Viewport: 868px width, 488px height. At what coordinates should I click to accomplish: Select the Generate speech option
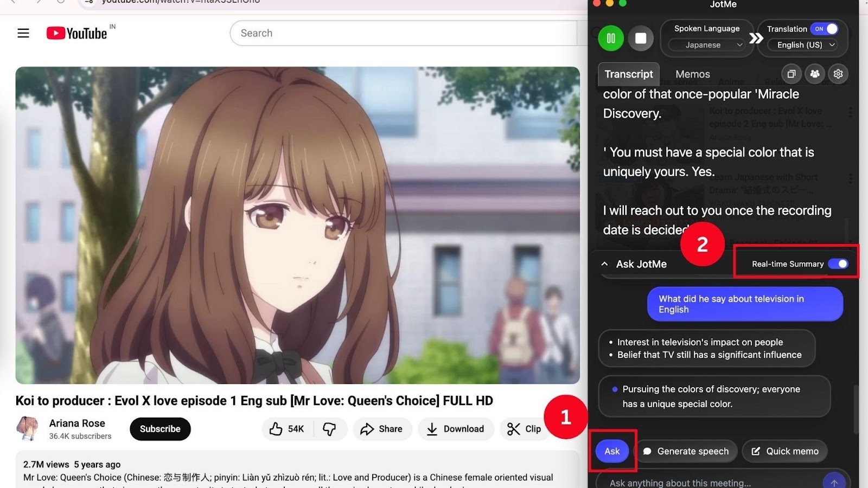pyautogui.click(x=686, y=451)
